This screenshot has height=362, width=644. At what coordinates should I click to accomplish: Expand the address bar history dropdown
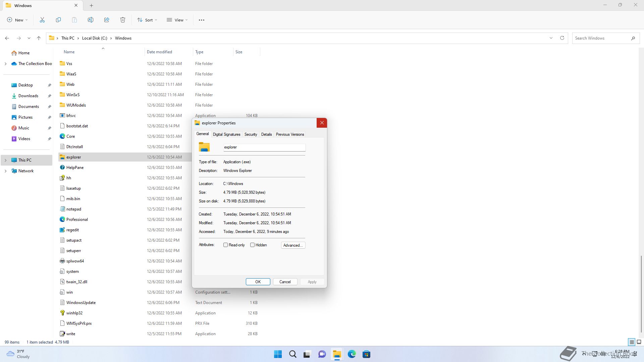[x=551, y=38]
